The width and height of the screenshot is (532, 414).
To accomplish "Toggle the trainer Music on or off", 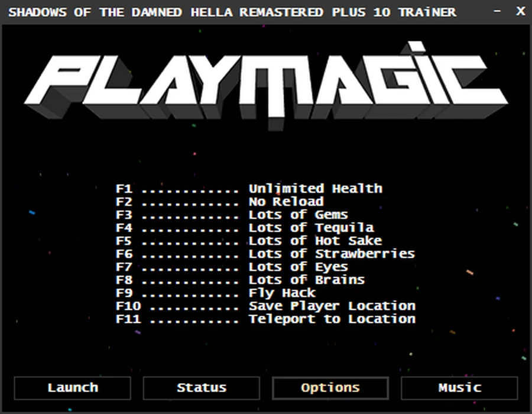I will pos(459,388).
